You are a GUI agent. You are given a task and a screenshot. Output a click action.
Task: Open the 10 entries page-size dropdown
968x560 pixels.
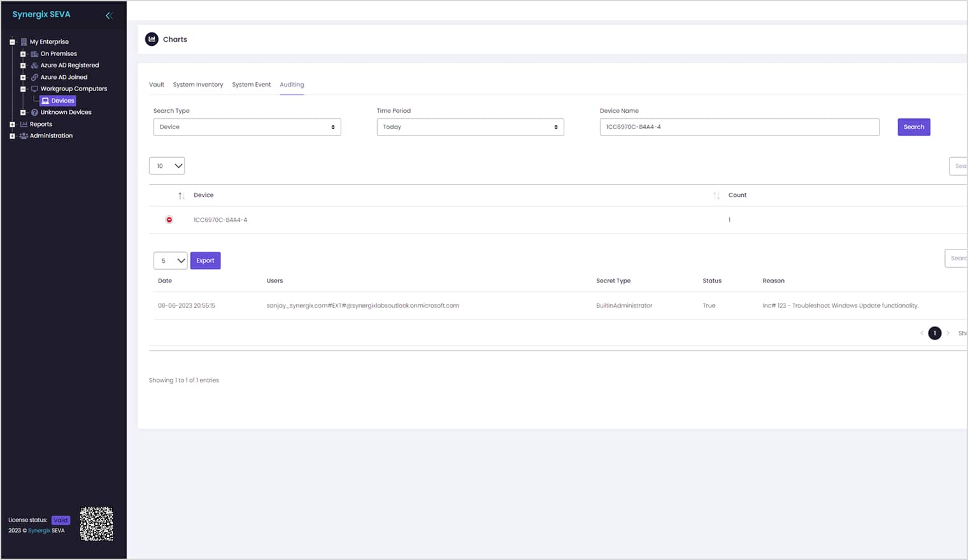[x=167, y=166]
